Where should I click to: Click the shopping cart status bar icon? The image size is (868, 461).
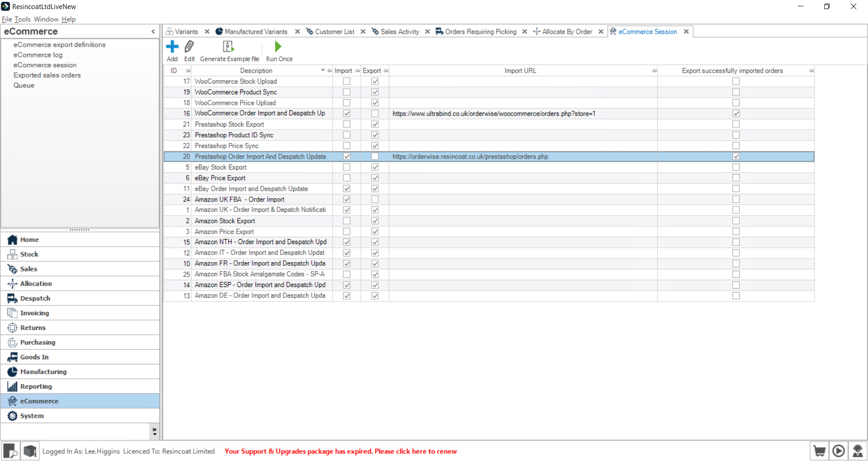pos(819,451)
